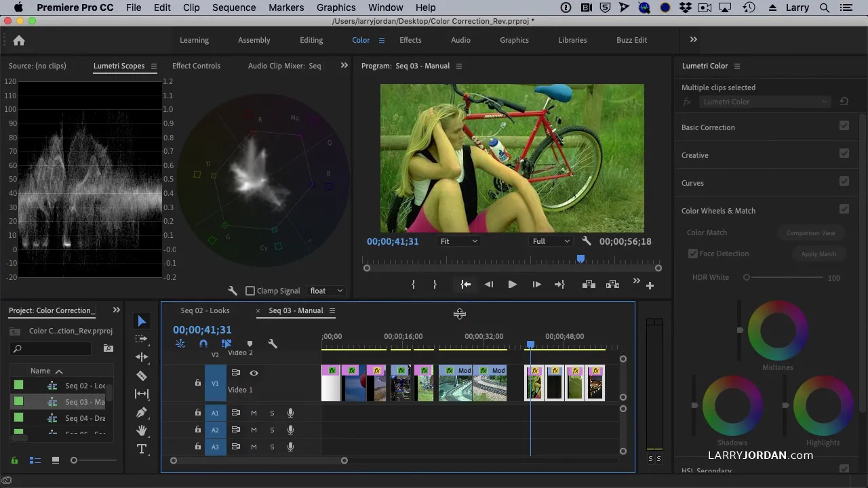Image resolution: width=868 pixels, height=488 pixels.
Task: Switch to the Effects workspace
Action: tap(410, 40)
